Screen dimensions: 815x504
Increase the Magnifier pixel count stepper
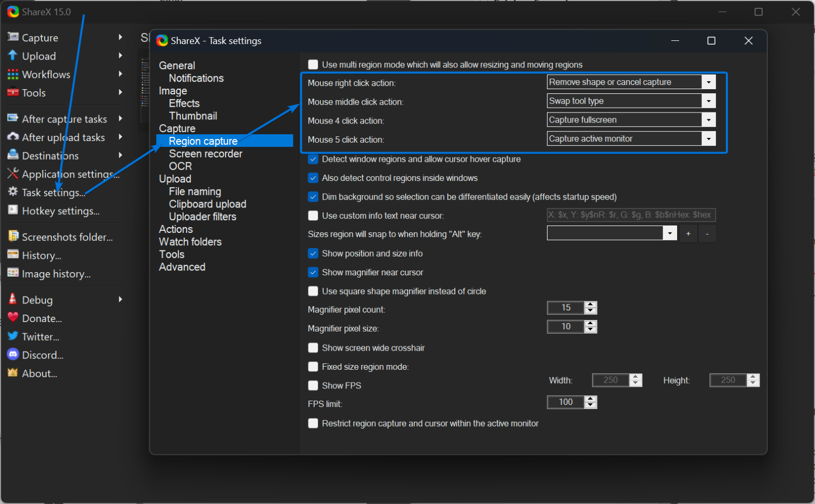pos(590,305)
